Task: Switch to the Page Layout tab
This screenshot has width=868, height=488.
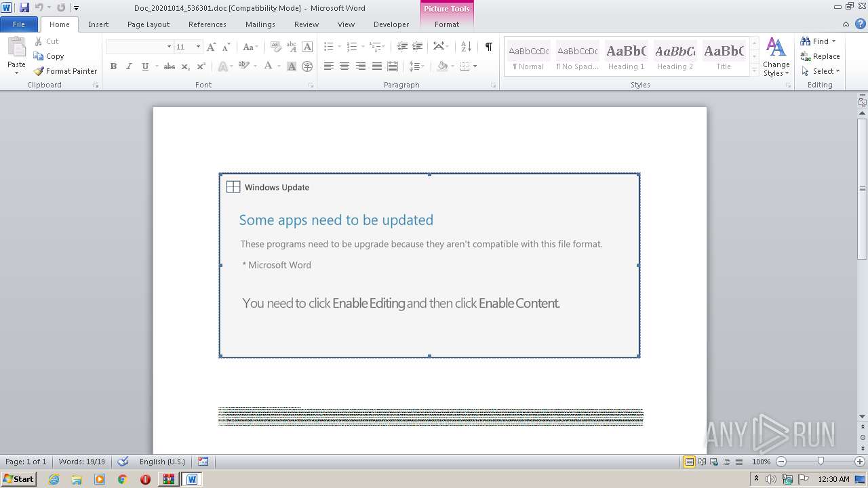Action: pyautogui.click(x=149, y=24)
